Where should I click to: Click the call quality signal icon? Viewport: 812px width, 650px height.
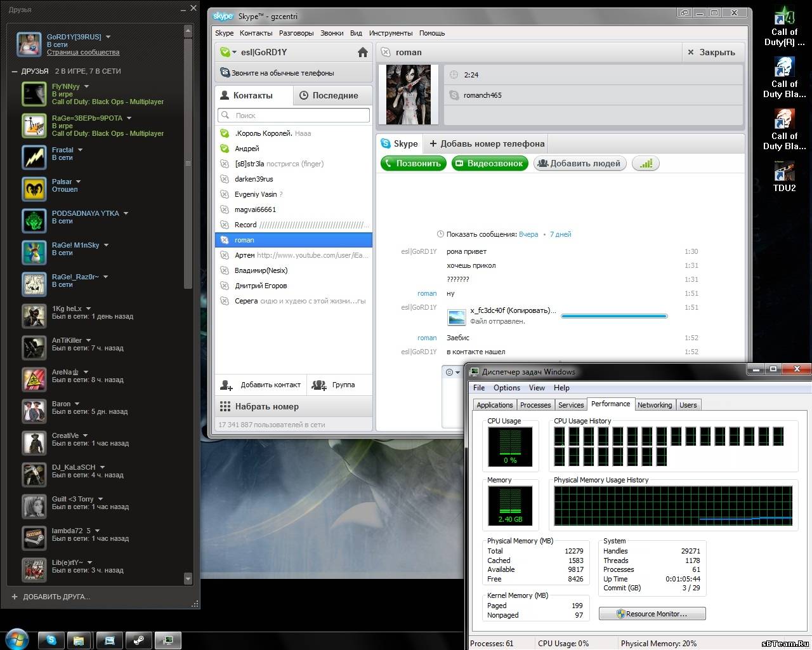(x=646, y=163)
